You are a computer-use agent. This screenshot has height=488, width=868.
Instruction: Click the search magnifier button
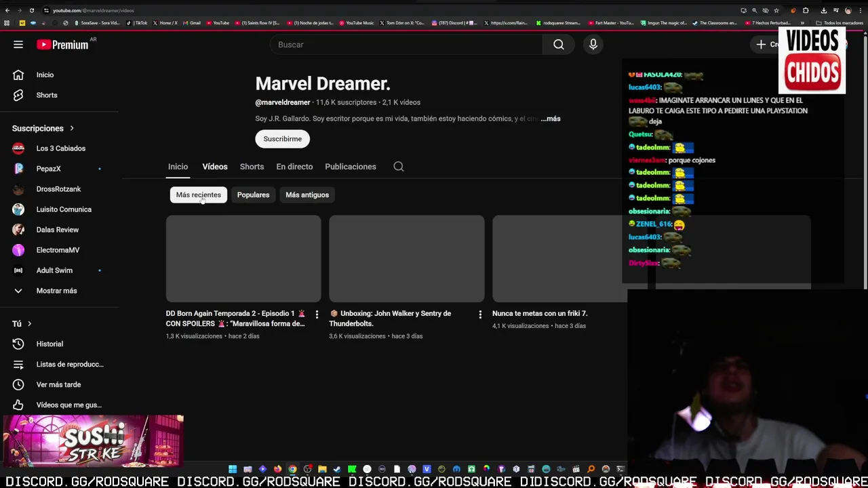558,45
